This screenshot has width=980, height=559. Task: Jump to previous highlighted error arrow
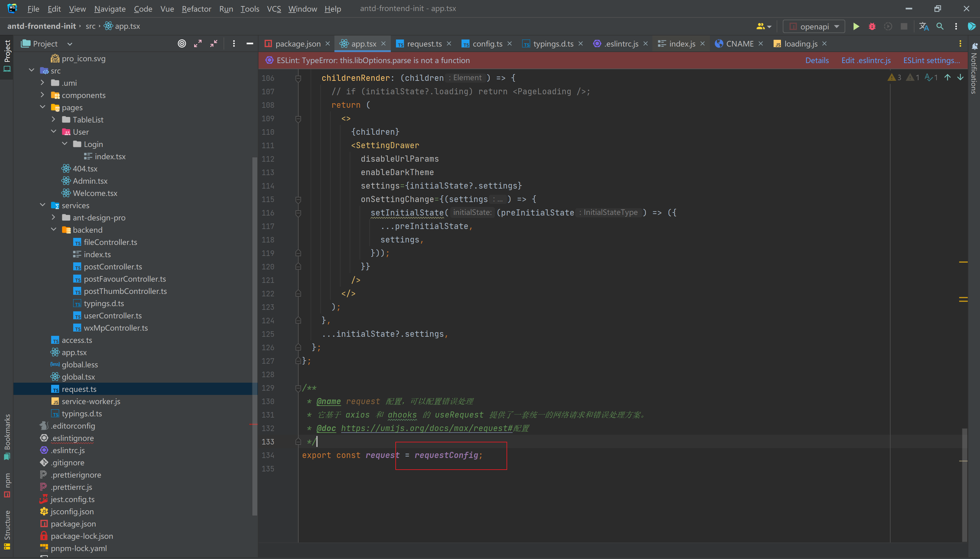click(948, 77)
